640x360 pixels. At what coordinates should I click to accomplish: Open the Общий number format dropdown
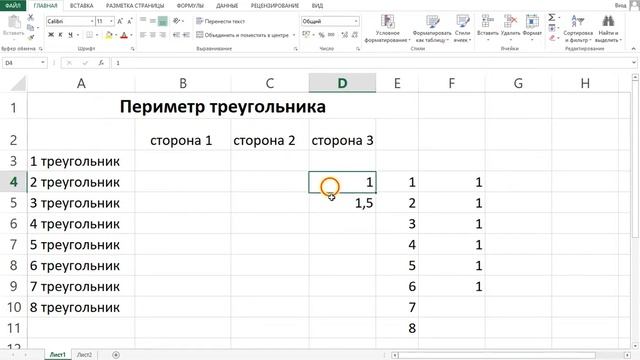click(x=356, y=21)
